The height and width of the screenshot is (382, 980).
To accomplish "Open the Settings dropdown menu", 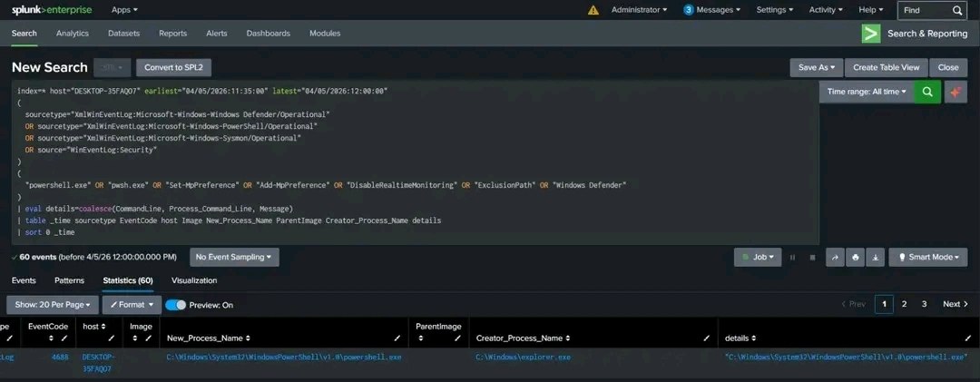I will pos(774,10).
